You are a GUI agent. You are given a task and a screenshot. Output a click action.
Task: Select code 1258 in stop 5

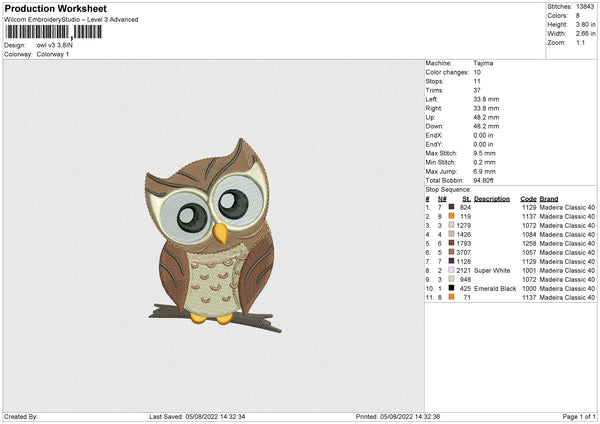[x=529, y=243]
